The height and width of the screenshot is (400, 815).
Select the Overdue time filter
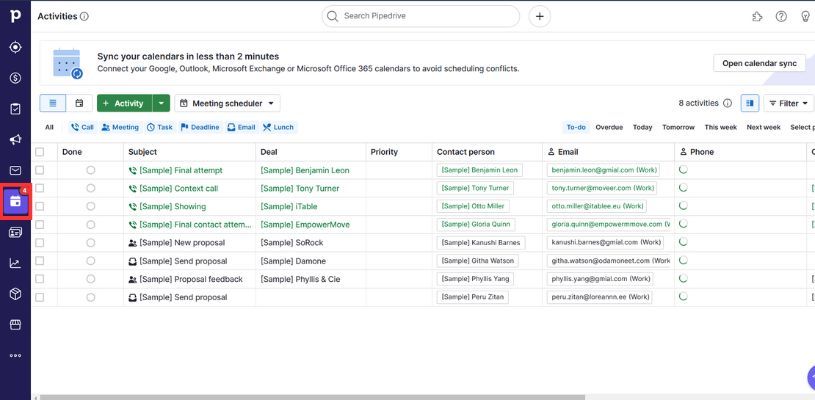pyautogui.click(x=609, y=127)
